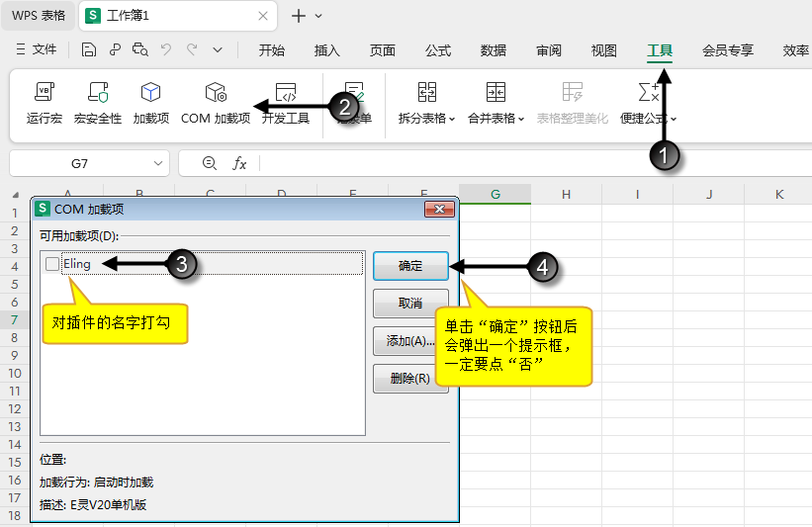Click the undo arrow icon
Image resolution: width=812 pixels, height=527 pixels.
166,49
